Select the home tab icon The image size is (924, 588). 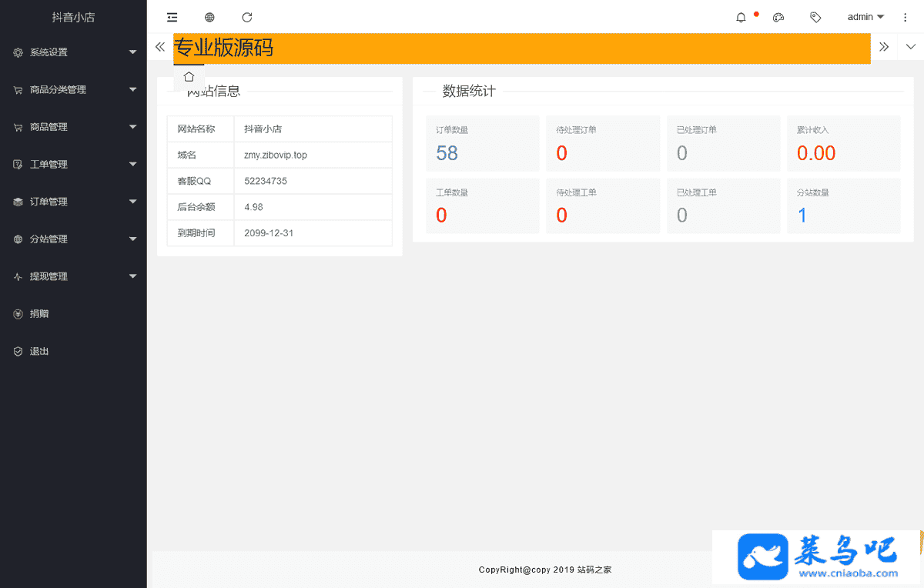click(x=189, y=77)
